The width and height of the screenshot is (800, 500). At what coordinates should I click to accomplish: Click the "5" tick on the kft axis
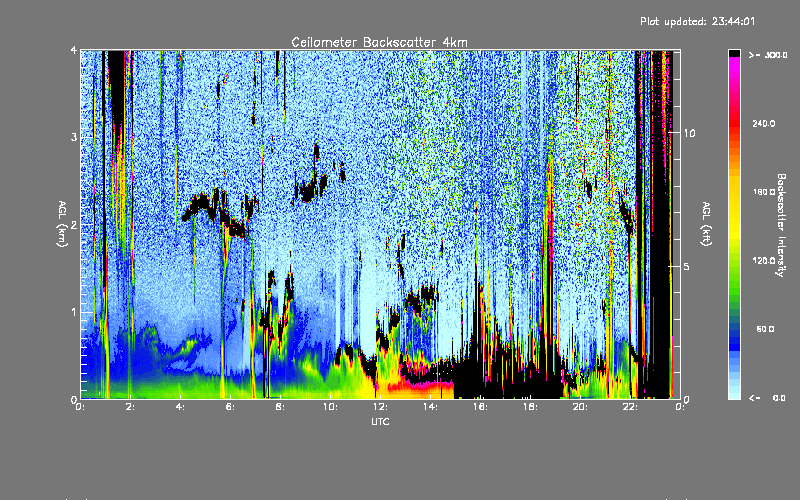coord(687,267)
